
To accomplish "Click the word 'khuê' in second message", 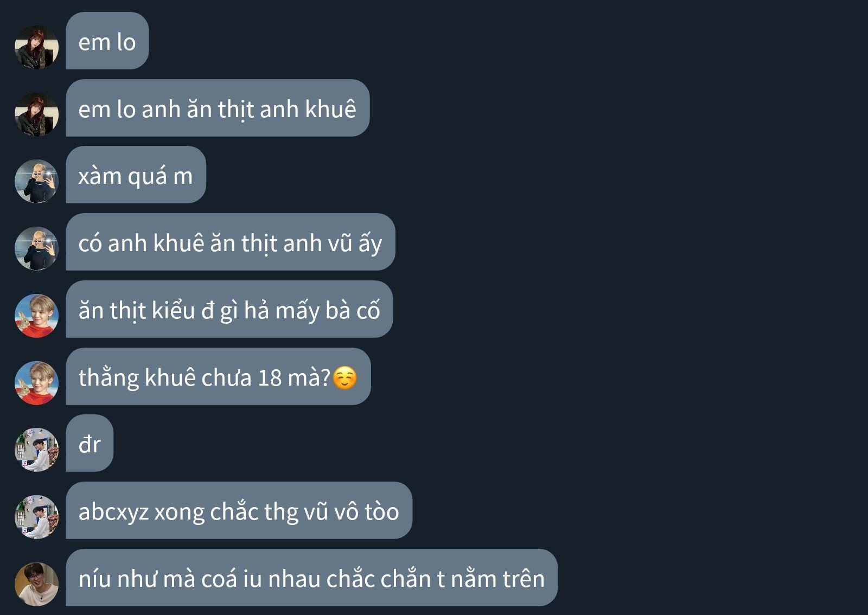I will click(x=330, y=108).
